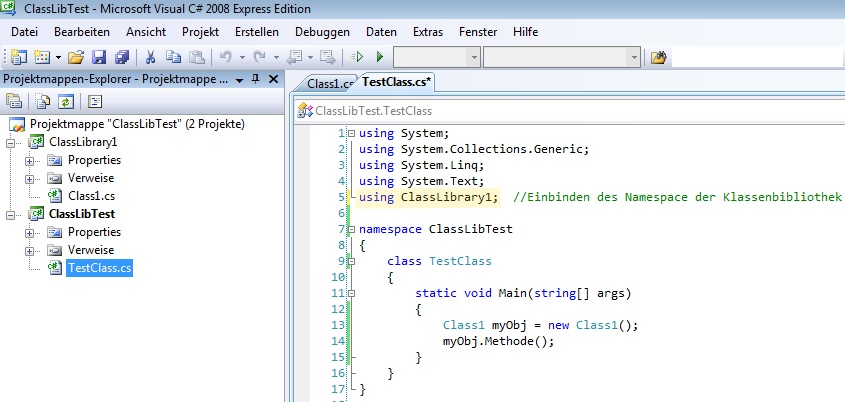The height and width of the screenshot is (402, 845).
Task: Start debugging with the green play icon
Action: pyautogui.click(x=380, y=57)
